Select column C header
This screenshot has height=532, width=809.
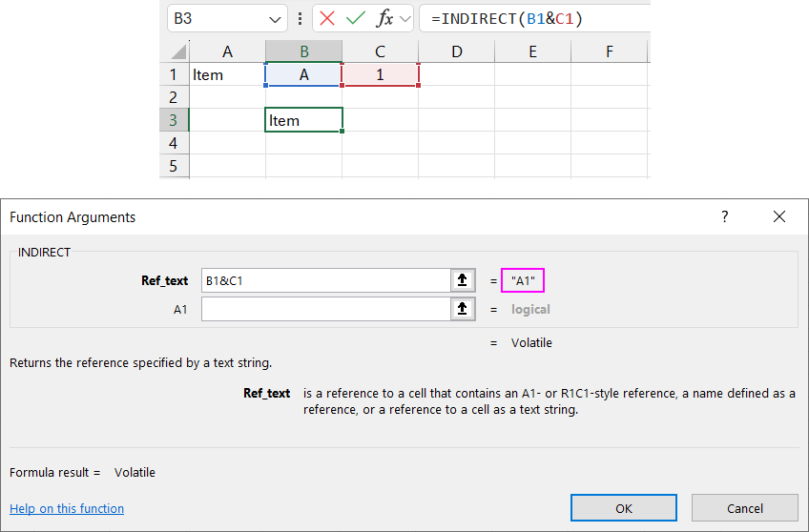[x=381, y=51]
